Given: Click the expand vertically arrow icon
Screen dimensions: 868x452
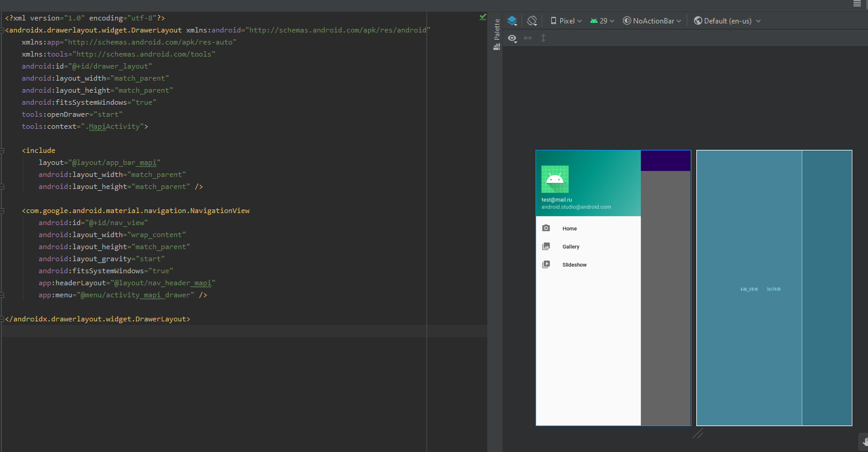Looking at the screenshot, I should [543, 38].
